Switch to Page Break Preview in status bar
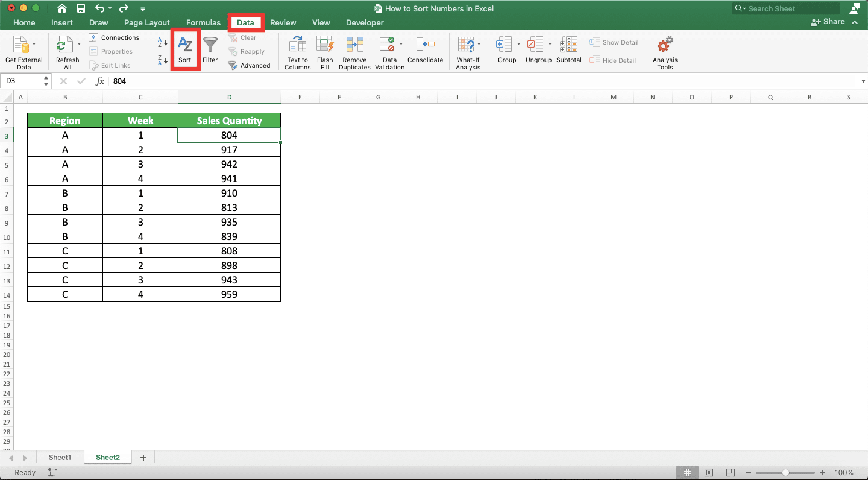This screenshot has width=868, height=480. click(x=730, y=473)
